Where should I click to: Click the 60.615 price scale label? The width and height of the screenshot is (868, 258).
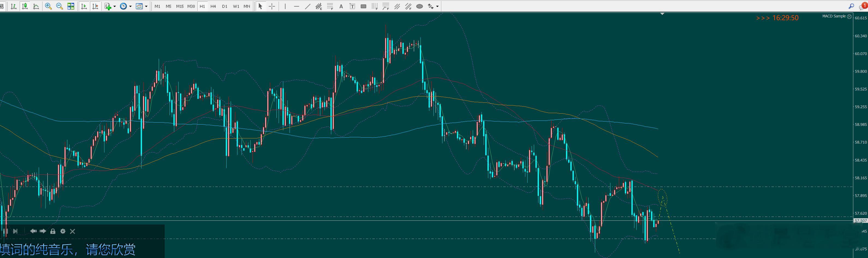[x=861, y=18]
